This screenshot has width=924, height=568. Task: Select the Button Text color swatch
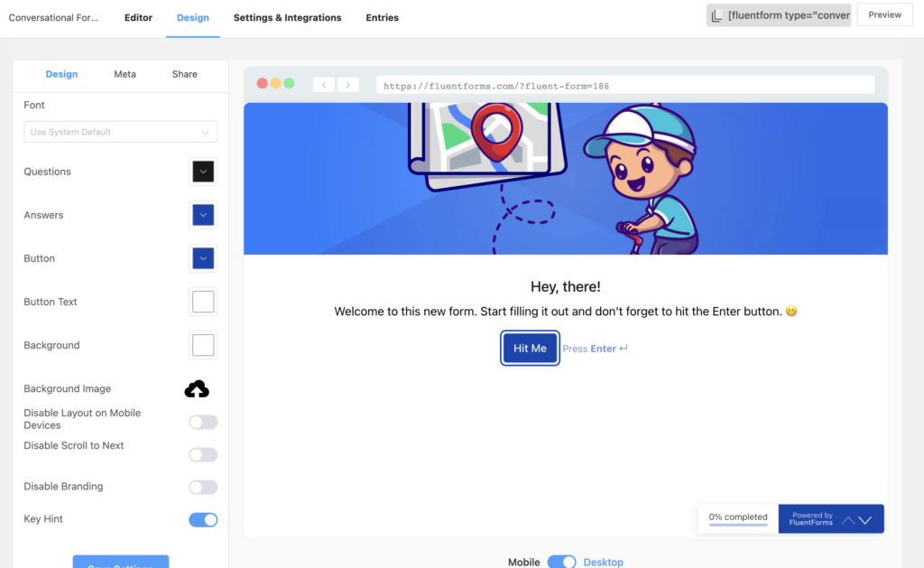203,302
